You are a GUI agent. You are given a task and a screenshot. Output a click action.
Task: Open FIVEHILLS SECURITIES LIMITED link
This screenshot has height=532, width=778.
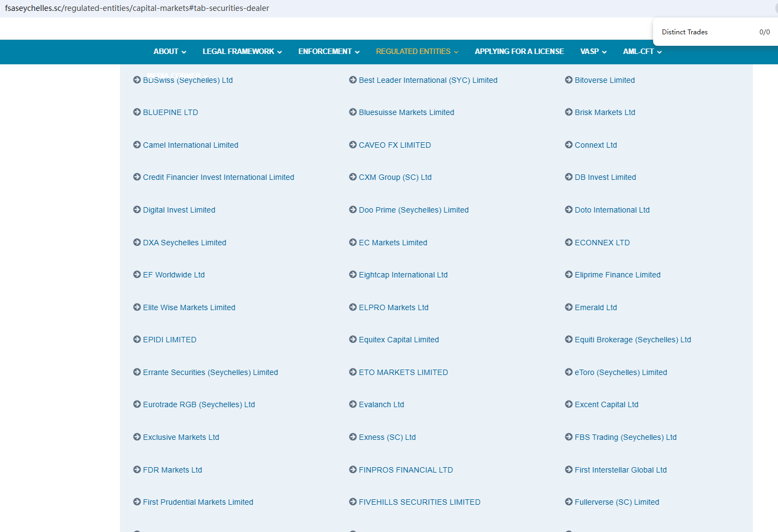pos(419,502)
